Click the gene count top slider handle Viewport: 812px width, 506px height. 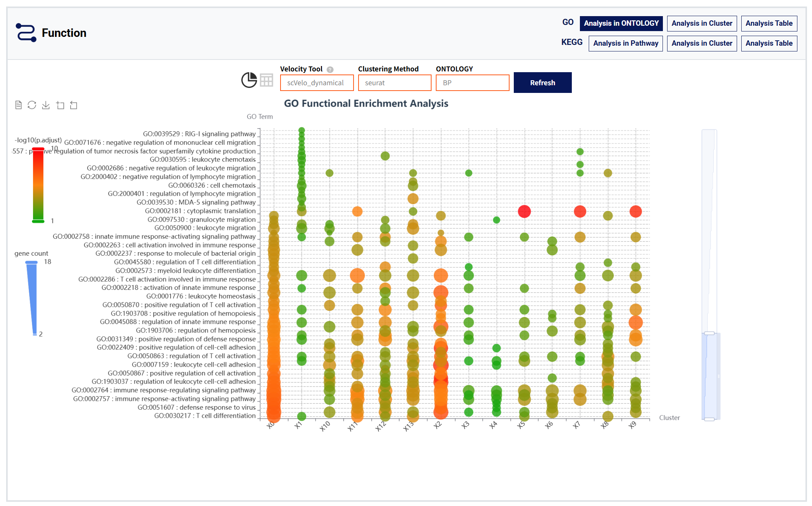(32, 262)
